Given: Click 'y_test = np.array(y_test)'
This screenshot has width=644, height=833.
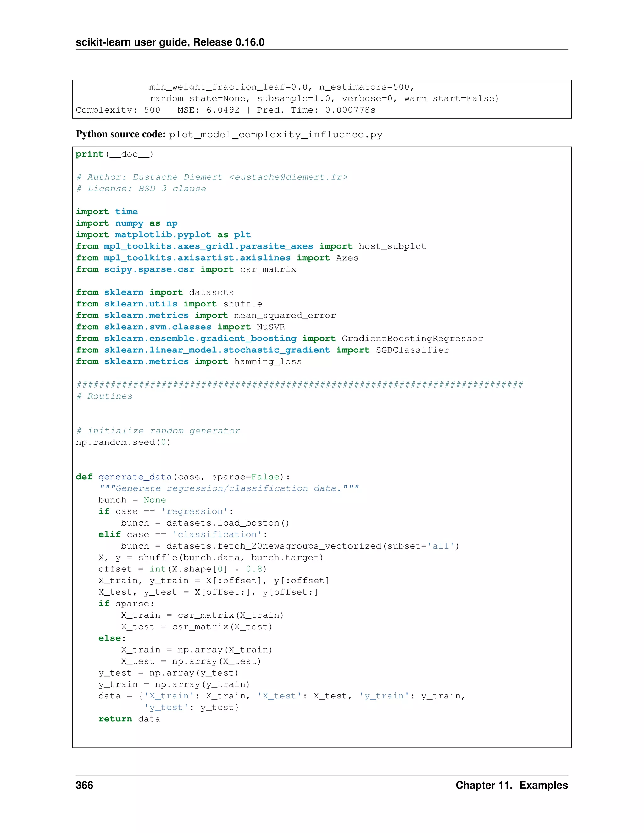Looking at the screenshot, I should (168, 673).
